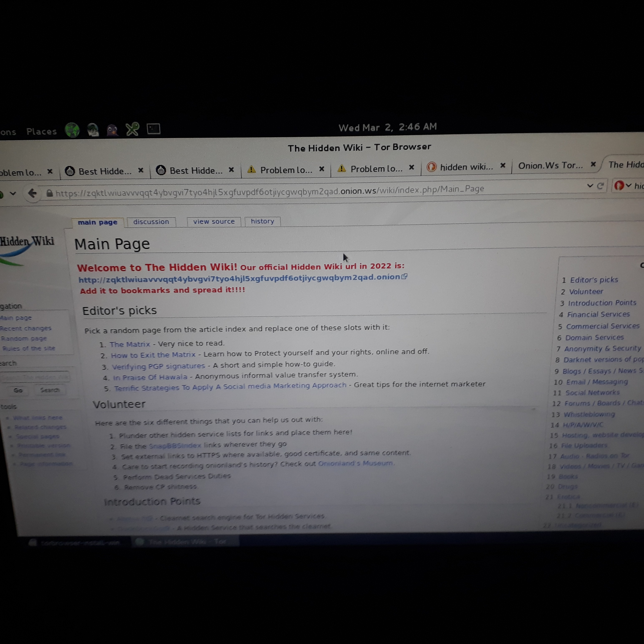Jump to "16 File Uploaders" in contents
This screenshot has height=644, width=644.
[x=578, y=445]
